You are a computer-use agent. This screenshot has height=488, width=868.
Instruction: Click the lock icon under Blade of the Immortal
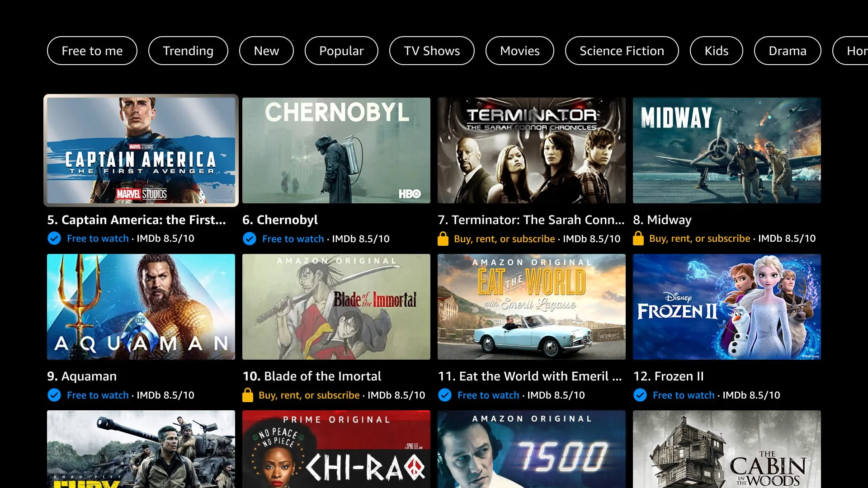(x=248, y=395)
